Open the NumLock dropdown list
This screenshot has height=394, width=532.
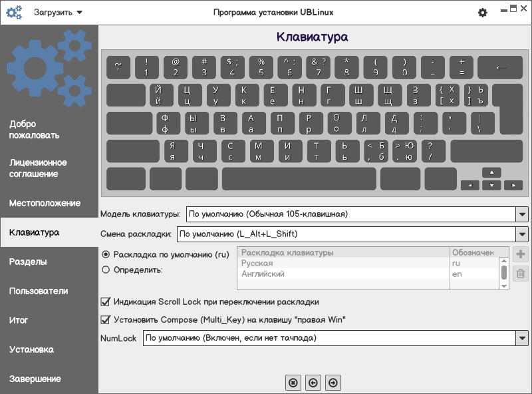(521, 338)
